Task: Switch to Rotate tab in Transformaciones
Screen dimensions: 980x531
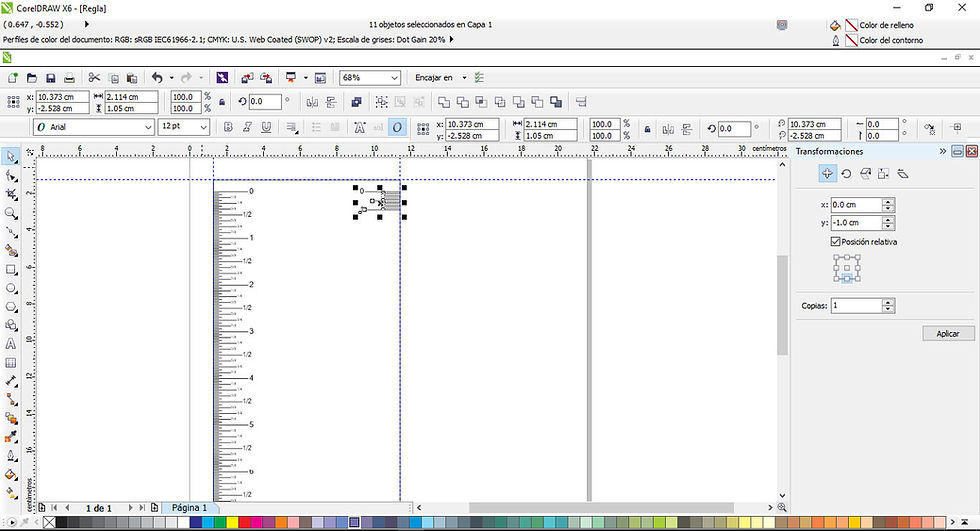Action: [846, 174]
